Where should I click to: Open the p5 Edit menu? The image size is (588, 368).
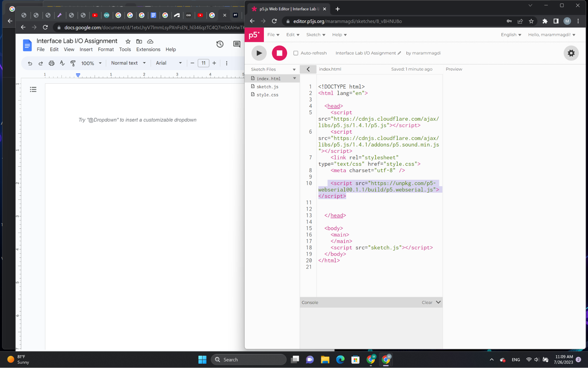tap(293, 35)
